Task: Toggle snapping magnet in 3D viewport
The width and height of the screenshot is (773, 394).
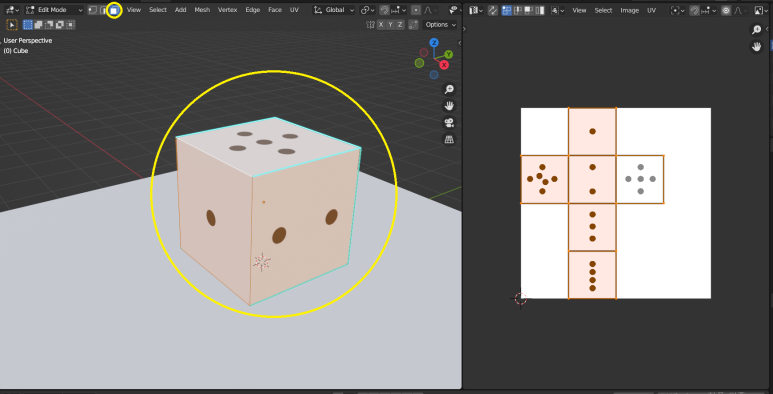Action: tap(385, 10)
